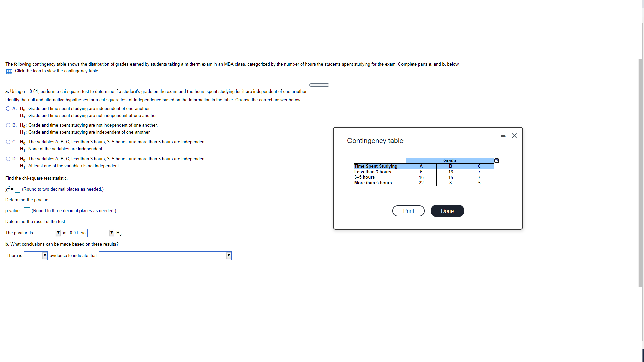Click the contingency table grid icon
The width and height of the screenshot is (644, 362).
9,71
